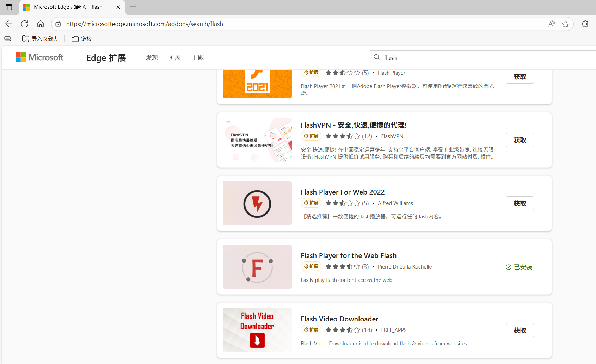The height and width of the screenshot is (364, 596).
Task: Click publisher name Flash Player
Action: click(x=391, y=73)
